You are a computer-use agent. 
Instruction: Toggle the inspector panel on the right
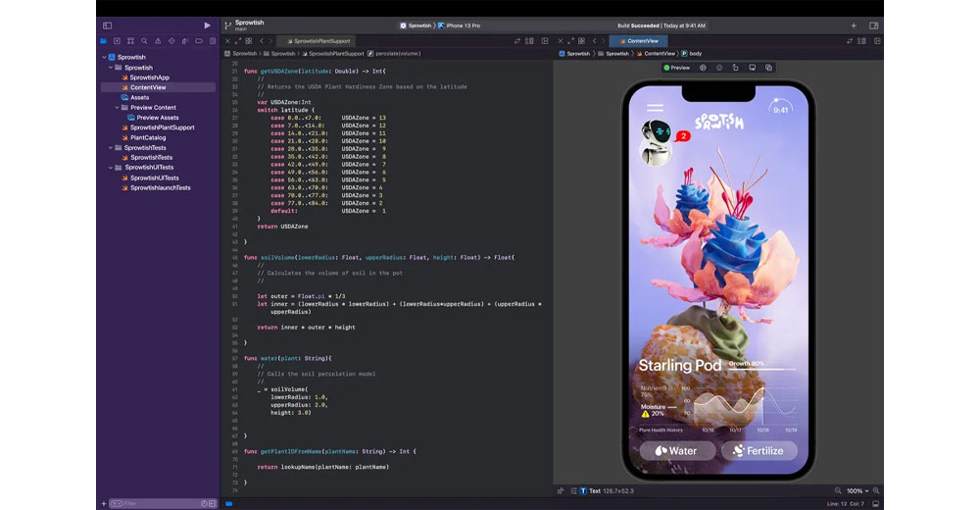tap(875, 25)
